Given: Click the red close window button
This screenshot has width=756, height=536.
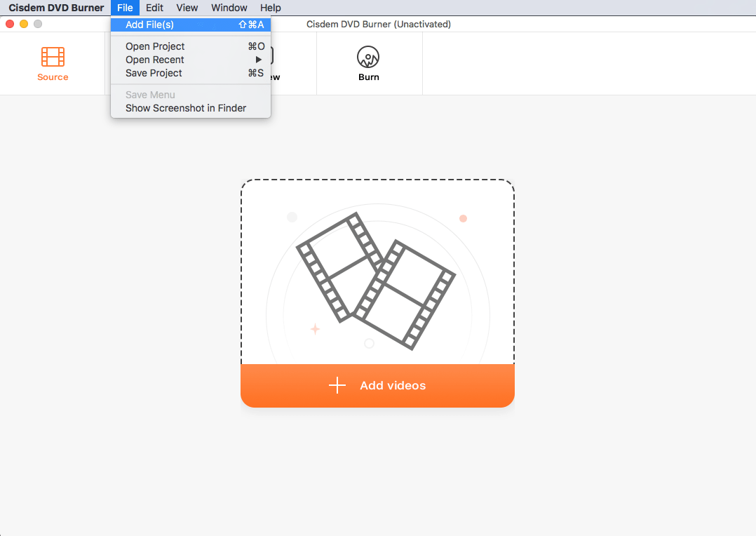Looking at the screenshot, I should click(10, 24).
